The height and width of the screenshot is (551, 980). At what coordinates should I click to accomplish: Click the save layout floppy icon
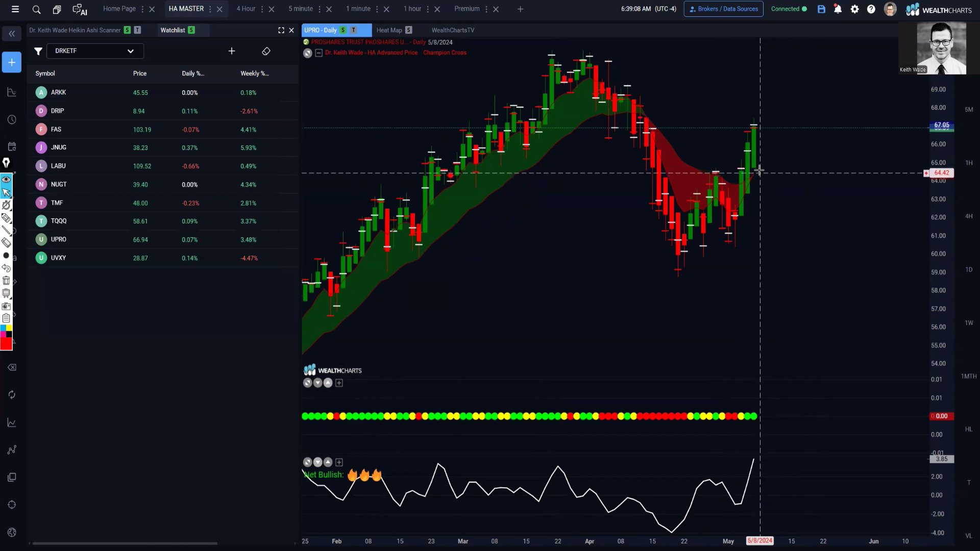click(821, 9)
